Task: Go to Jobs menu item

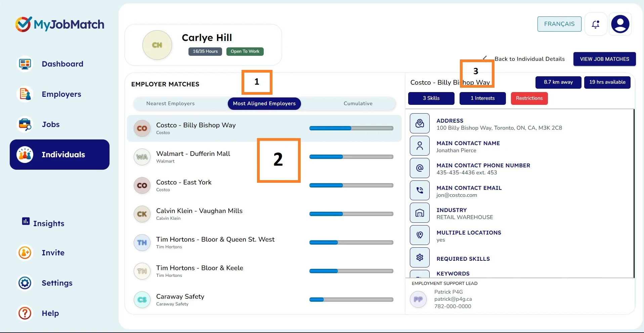Action: point(51,124)
